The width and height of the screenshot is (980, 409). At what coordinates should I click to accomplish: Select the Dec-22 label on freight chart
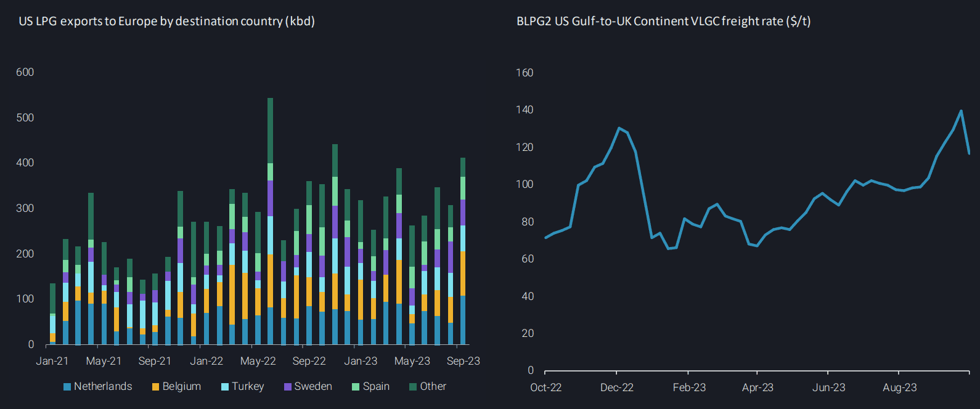(617, 387)
